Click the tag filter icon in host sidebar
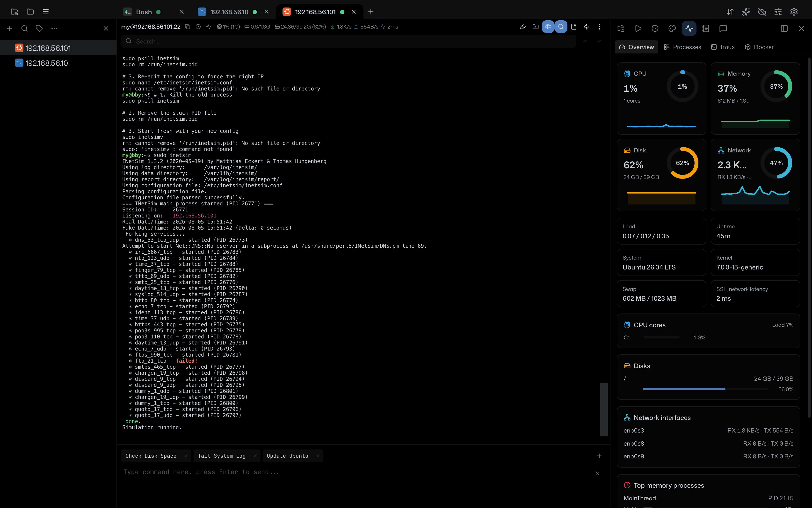The image size is (812, 508). [39, 29]
